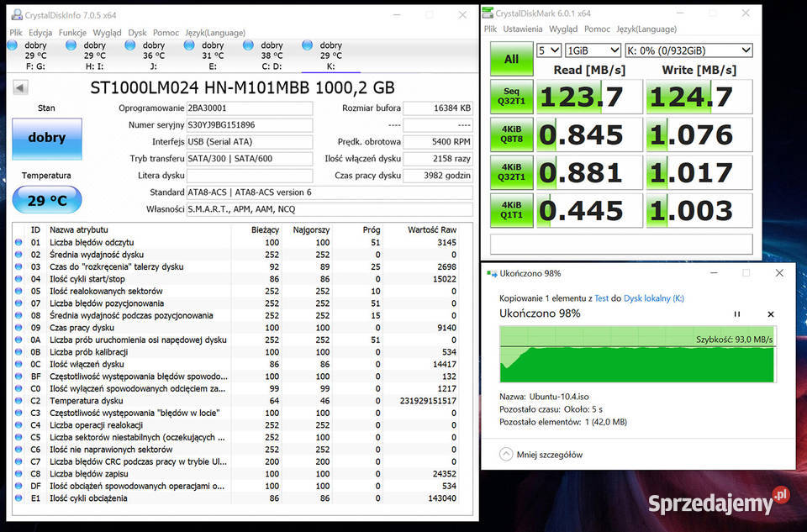Click the copy dialog title icon
The width and height of the screenshot is (807, 532).
coord(492,274)
